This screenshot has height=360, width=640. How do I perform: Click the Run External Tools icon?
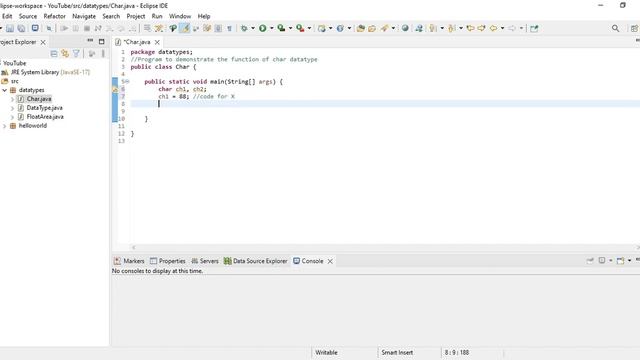click(x=300, y=28)
